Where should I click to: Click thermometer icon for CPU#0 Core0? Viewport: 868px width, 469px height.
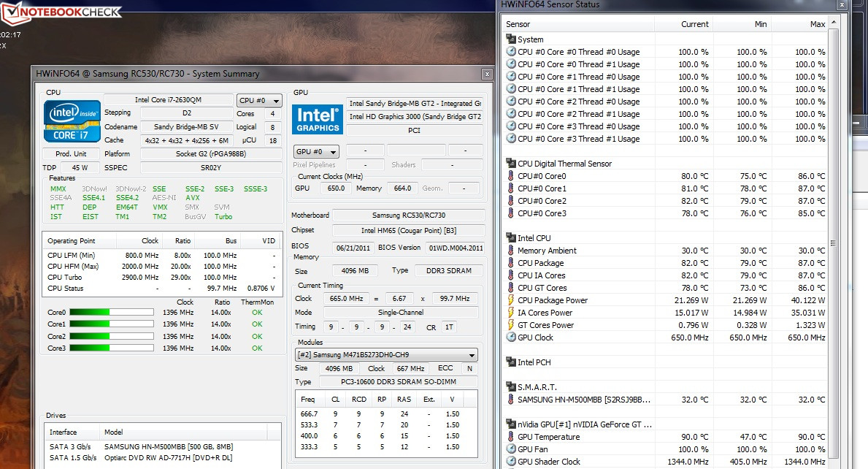511,175
